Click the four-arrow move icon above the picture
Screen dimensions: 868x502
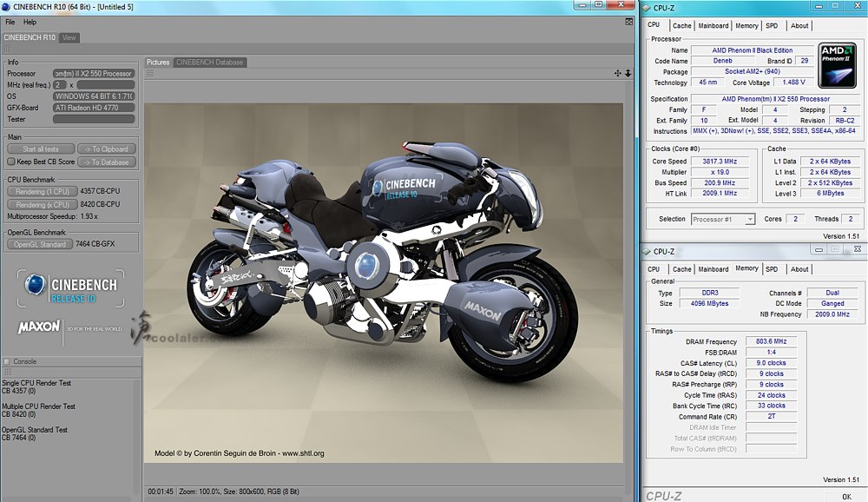[x=618, y=73]
